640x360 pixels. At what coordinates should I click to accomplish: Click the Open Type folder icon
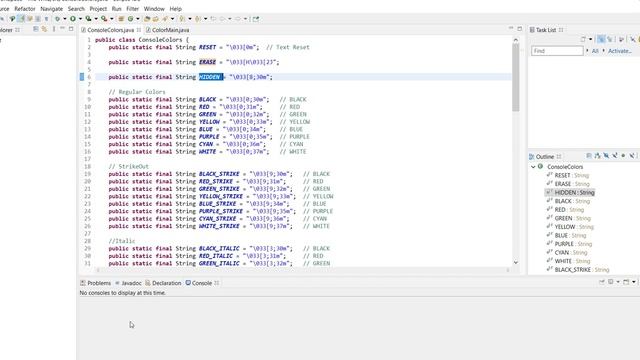(x=146, y=19)
